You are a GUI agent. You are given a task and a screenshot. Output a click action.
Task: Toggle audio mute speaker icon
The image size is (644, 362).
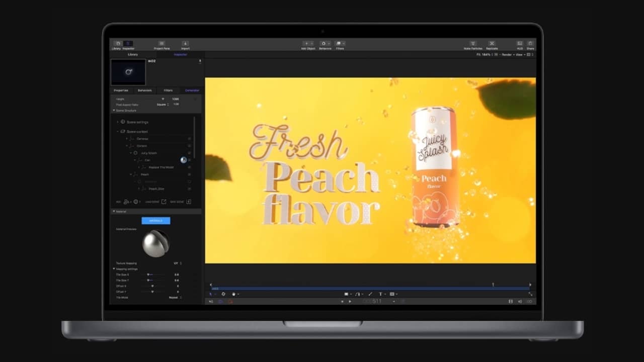211,302
